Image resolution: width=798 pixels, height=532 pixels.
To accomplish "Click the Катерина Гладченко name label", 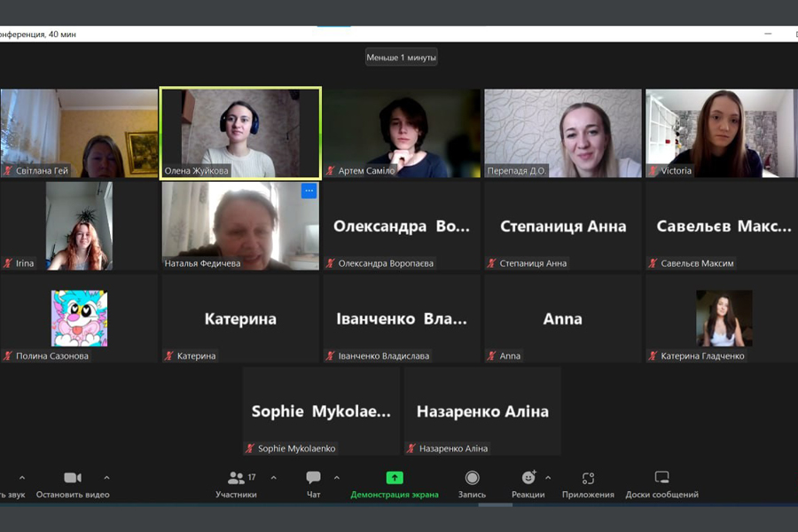I will pos(702,356).
